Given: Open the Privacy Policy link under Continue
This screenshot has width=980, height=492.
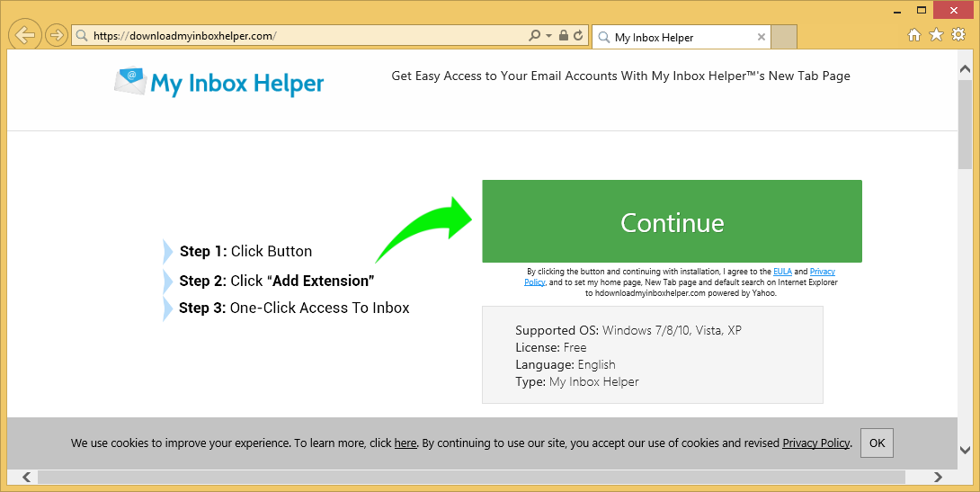Looking at the screenshot, I should point(823,272).
